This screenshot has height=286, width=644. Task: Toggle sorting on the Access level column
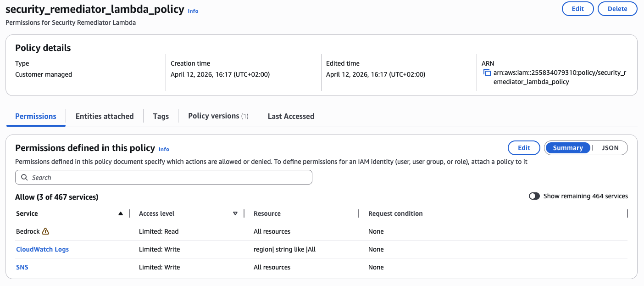coord(156,213)
